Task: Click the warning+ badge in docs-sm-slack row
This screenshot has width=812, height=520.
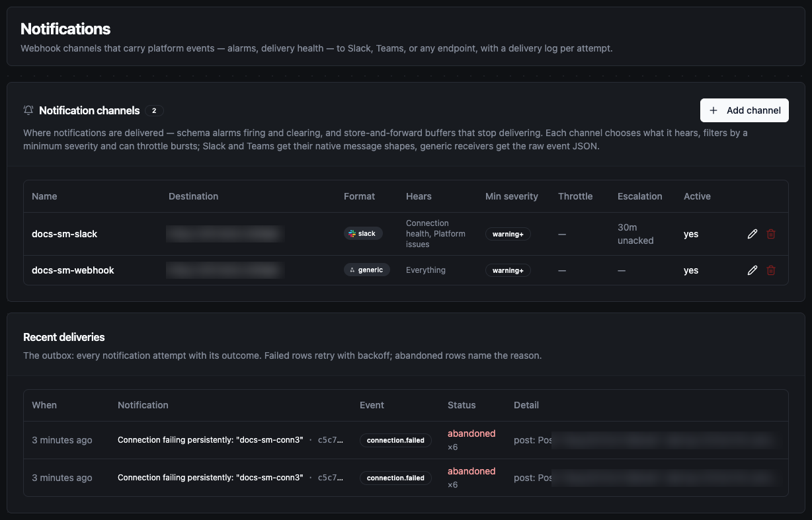Action: click(508, 234)
